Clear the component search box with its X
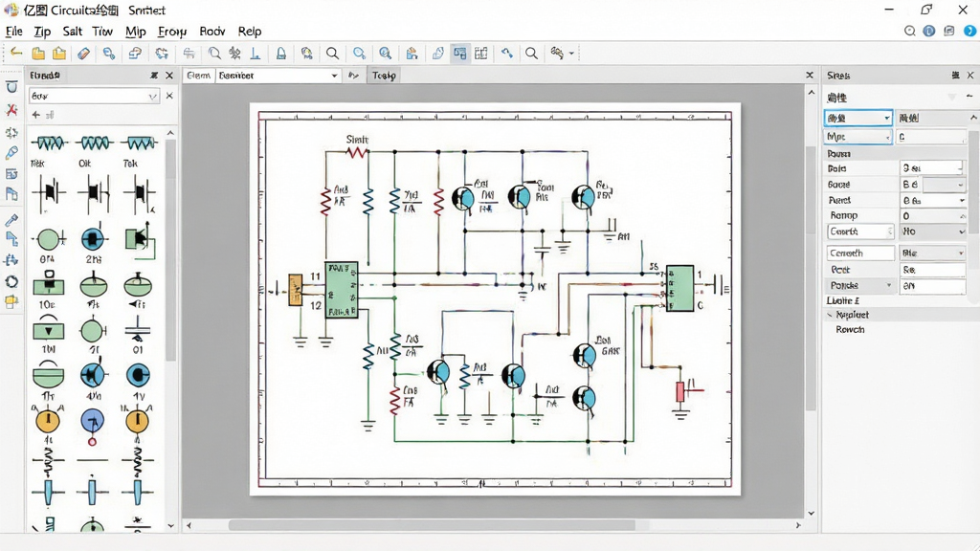The height and width of the screenshot is (551, 980). pos(169,97)
